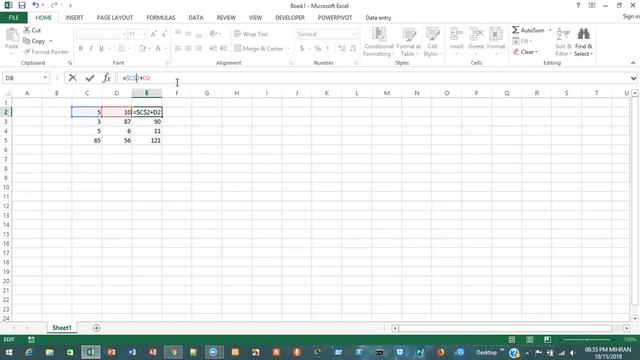Expand the Name Box dropdown
Viewport: 640px width, 360px height.
point(45,78)
